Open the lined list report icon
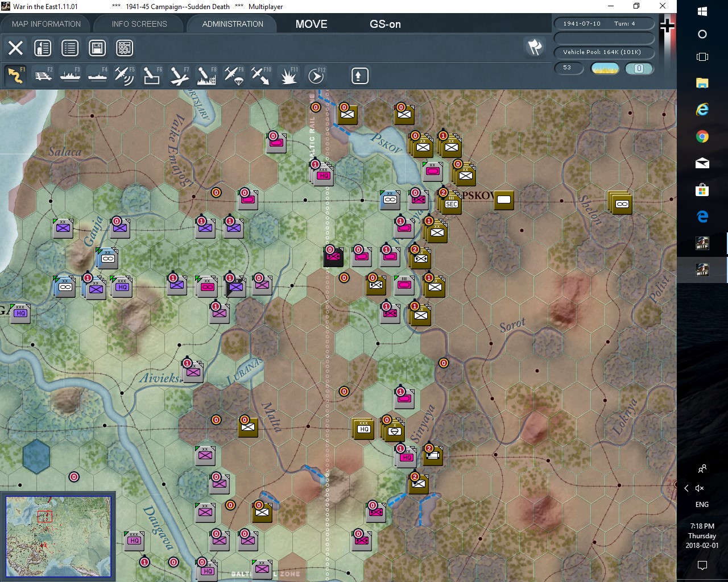The width and height of the screenshot is (728, 582). [x=70, y=48]
